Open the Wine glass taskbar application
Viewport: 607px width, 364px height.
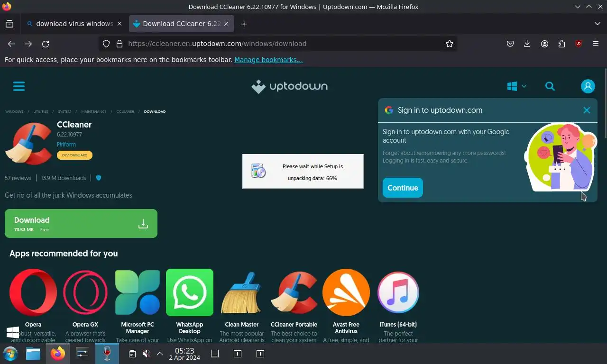click(x=107, y=354)
